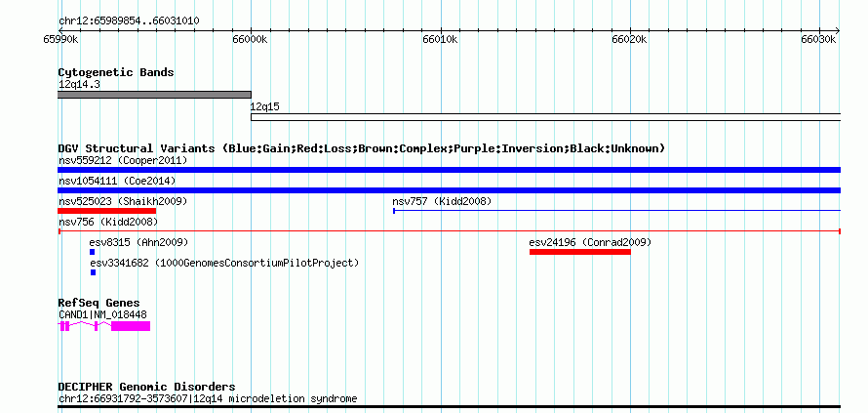
Task: Click the 66010k ruler position
Action: pyautogui.click(x=440, y=39)
